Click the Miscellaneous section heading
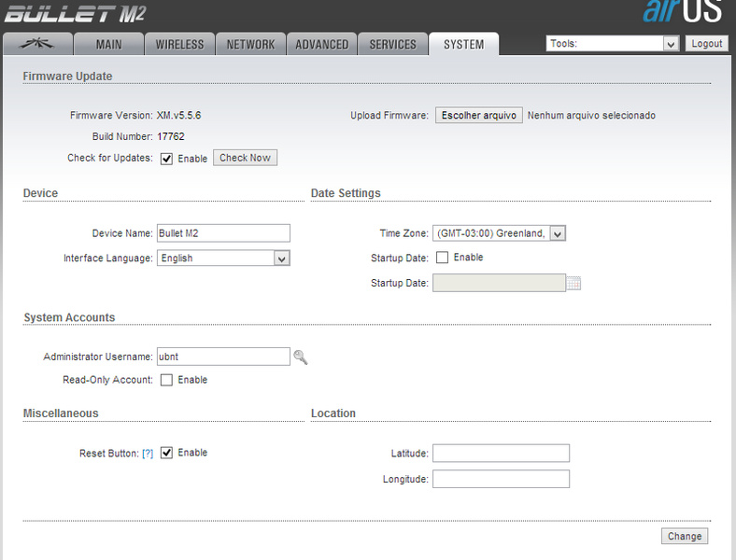 (61, 413)
